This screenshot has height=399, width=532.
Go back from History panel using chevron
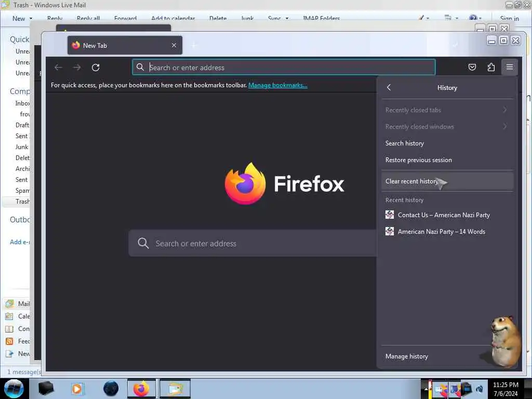pos(389,87)
